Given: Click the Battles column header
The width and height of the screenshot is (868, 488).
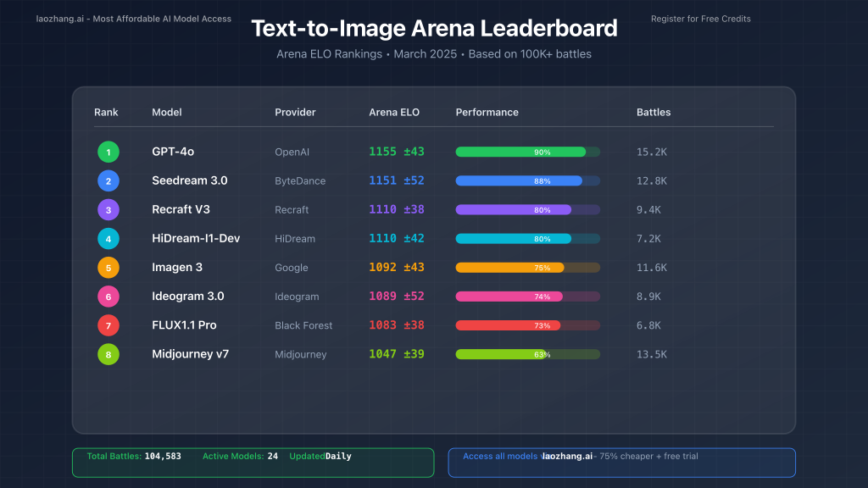Looking at the screenshot, I should click(x=654, y=113).
